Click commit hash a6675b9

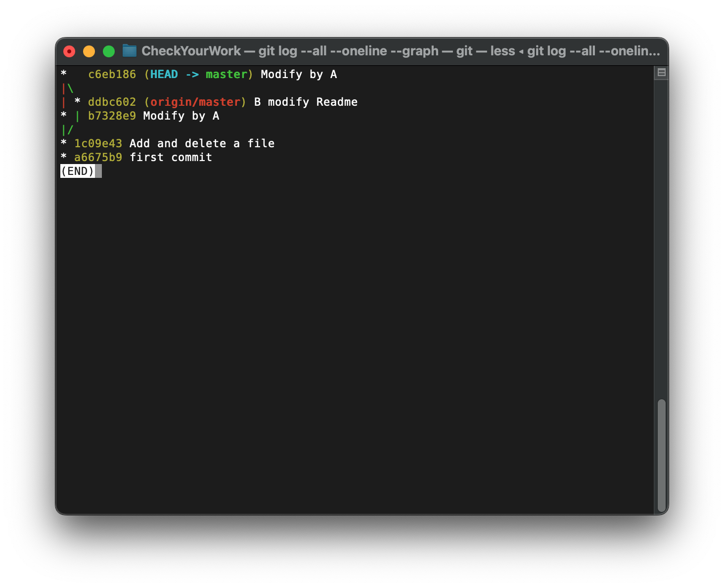pyautogui.click(x=98, y=157)
